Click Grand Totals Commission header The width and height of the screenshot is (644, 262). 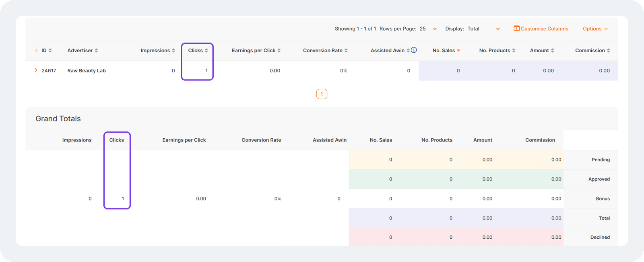click(x=540, y=140)
